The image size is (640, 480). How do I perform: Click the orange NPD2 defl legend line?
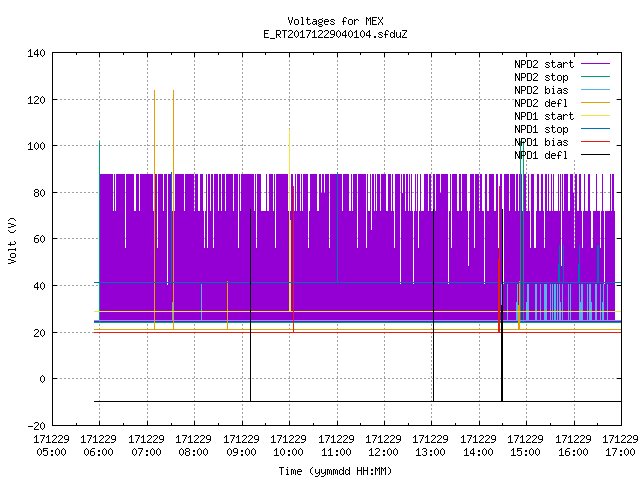point(596,103)
